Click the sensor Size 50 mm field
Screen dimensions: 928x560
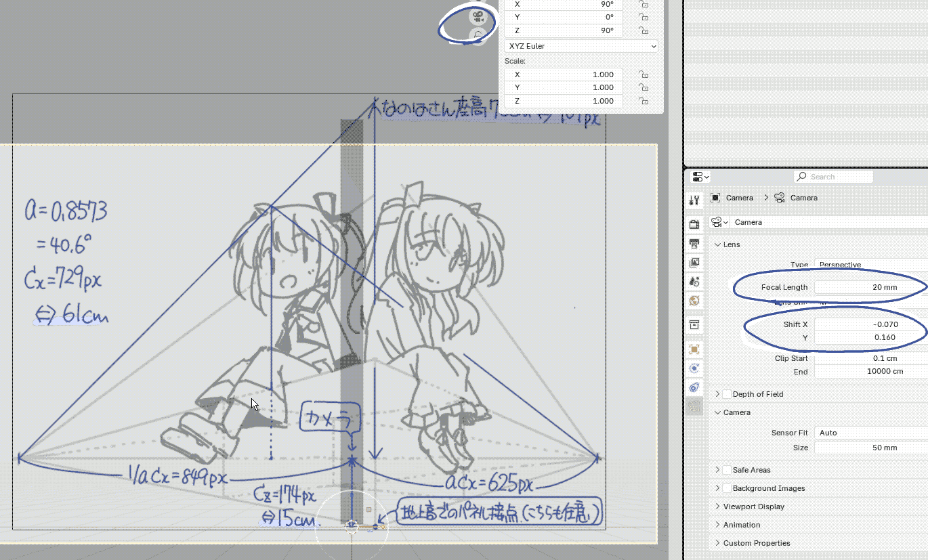click(x=871, y=448)
